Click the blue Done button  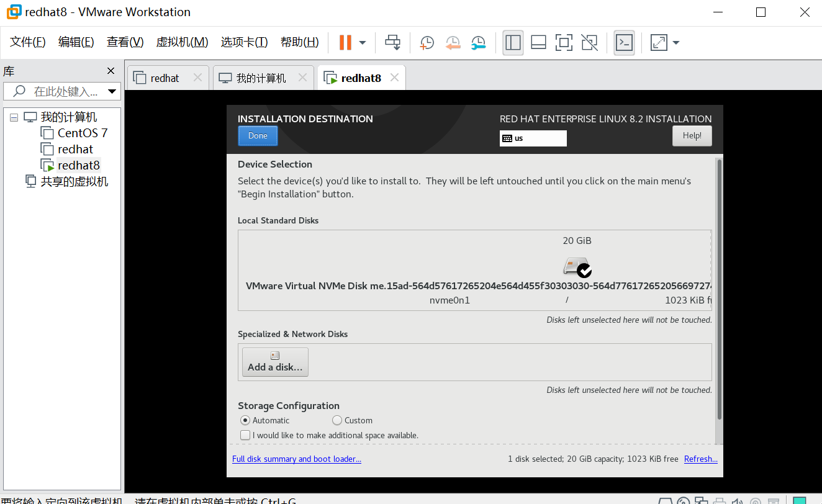(258, 136)
